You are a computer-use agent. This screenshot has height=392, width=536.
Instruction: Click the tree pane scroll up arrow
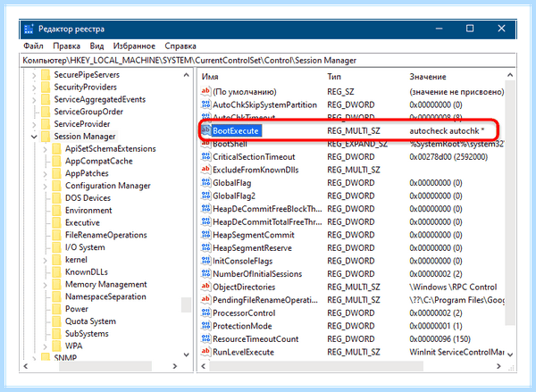[187, 75]
